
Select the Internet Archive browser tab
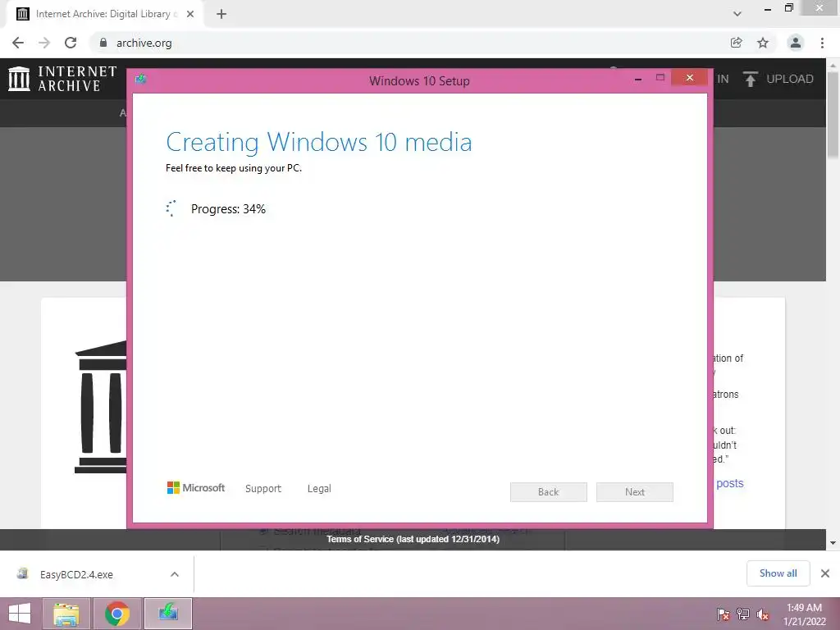coord(104,14)
